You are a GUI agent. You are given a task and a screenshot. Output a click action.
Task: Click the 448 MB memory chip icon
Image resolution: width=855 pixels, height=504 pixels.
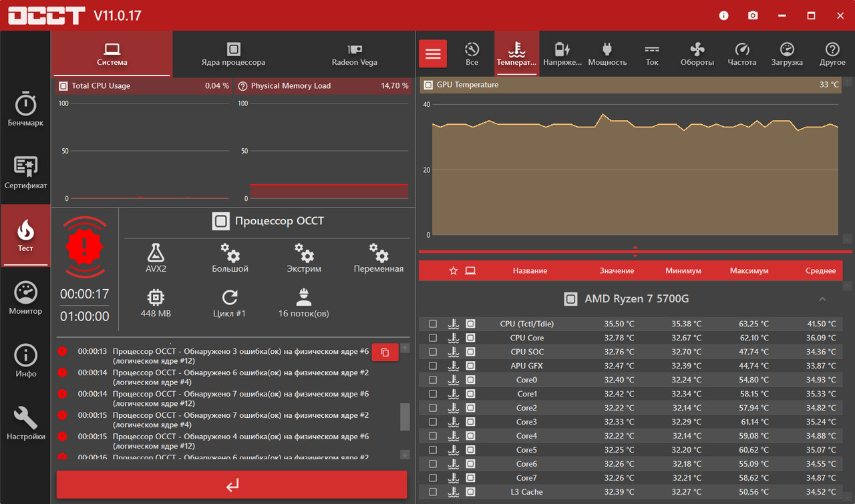(156, 297)
